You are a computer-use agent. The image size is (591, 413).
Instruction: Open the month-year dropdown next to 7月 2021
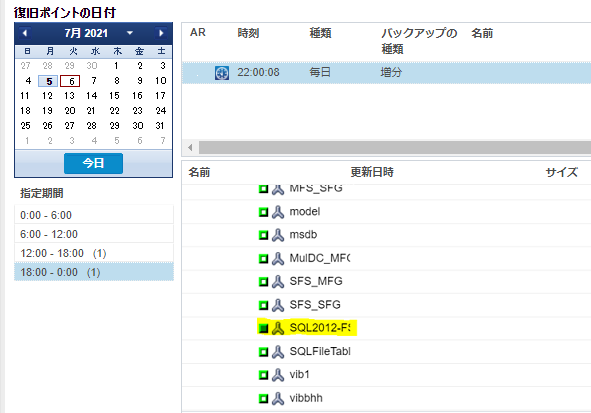[130, 33]
